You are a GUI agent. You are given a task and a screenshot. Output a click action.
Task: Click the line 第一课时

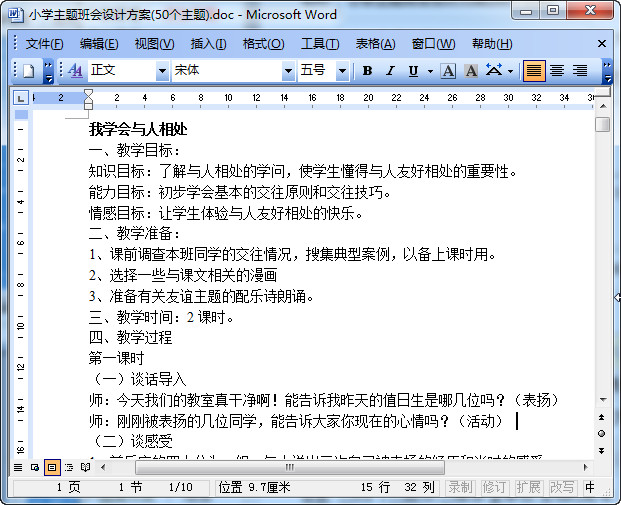(116, 358)
